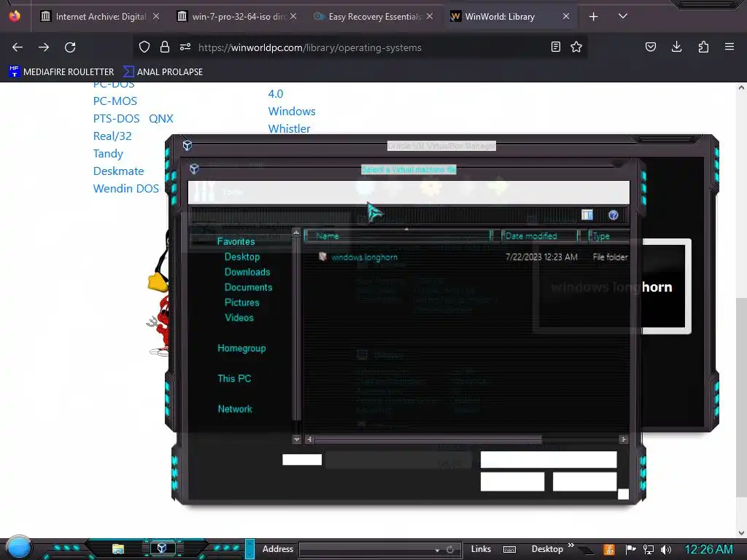Click the Windows Start orb
747x560 pixels.
[18, 548]
